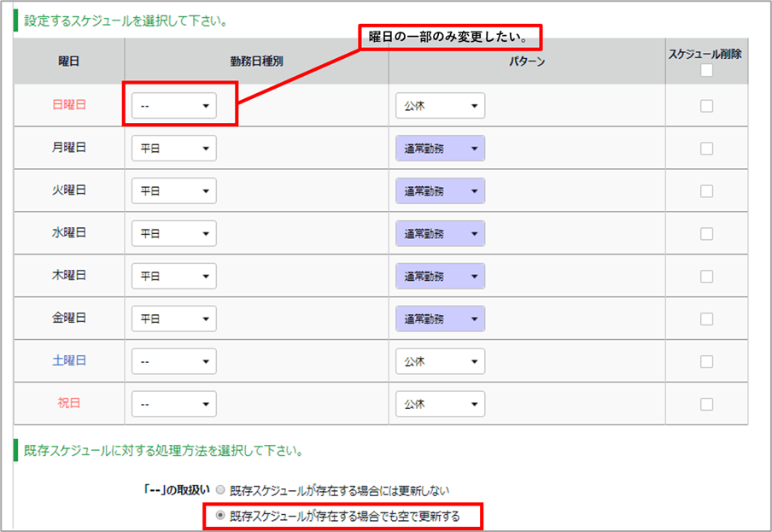Click the パターン column header
Image resolution: width=772 pixels, height=532 pixels.
click(x=526, y=61)
